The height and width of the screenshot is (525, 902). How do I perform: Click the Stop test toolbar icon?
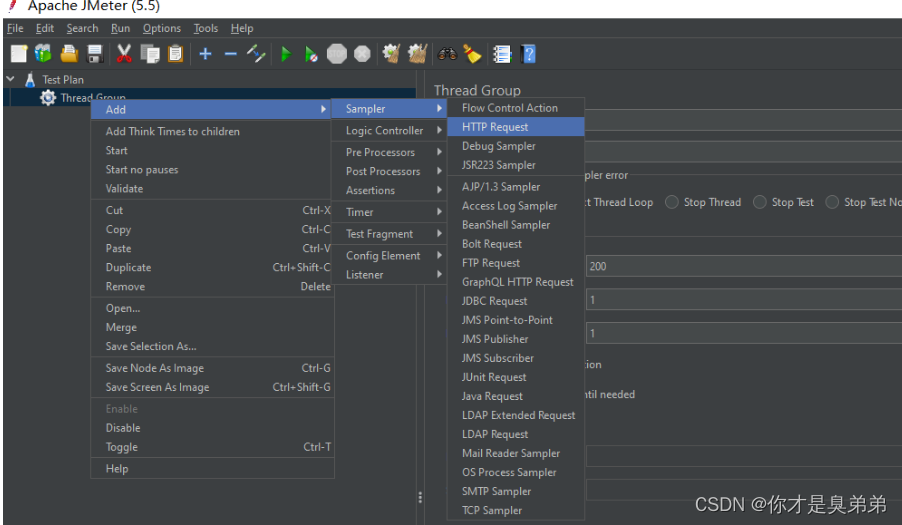coord(337,54)
